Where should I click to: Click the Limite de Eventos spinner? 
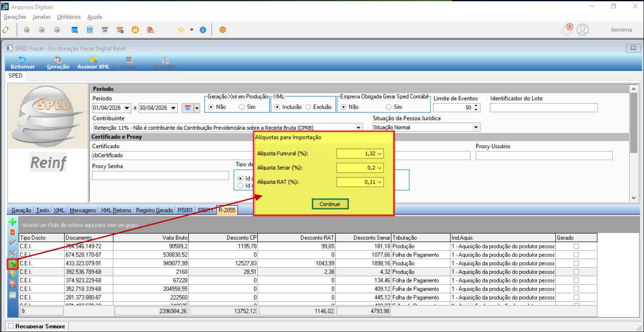[476, 108]
